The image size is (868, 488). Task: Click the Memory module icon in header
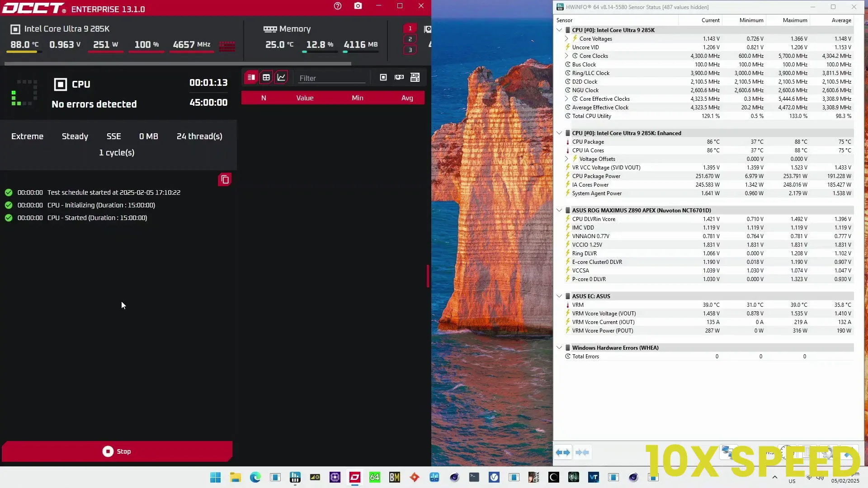click(x=270, y=29)
